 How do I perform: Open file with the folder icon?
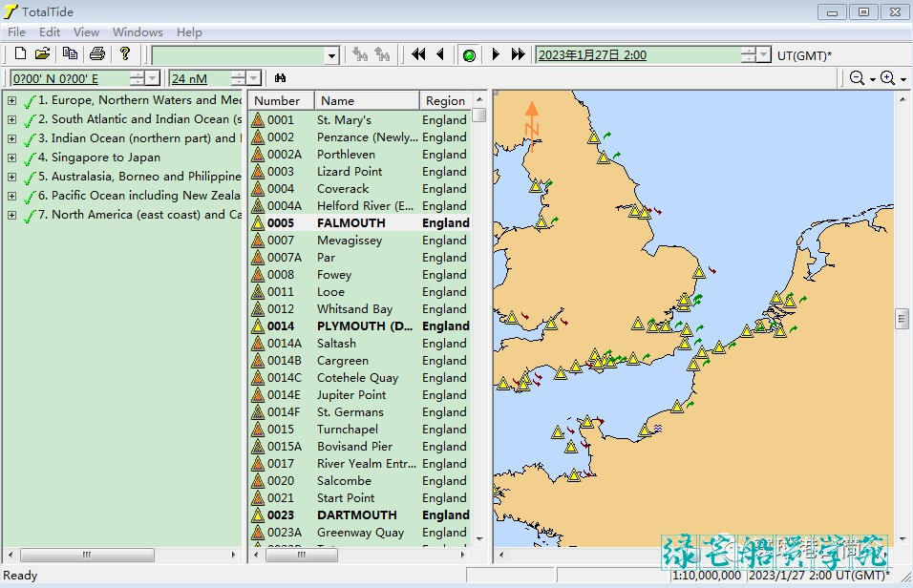point(43,54)
